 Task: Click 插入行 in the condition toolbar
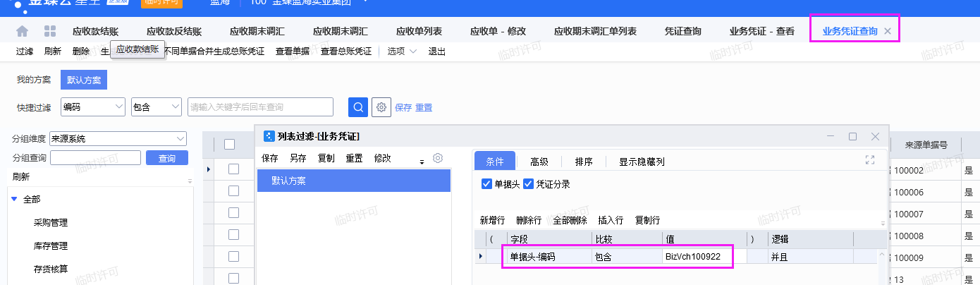pyautogui.click(x=611, y=220)
